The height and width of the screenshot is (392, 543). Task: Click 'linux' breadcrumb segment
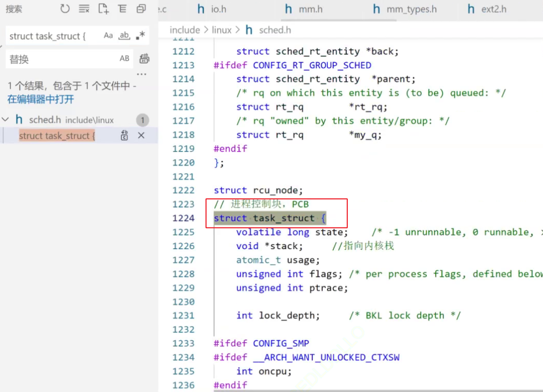point(221,30)
